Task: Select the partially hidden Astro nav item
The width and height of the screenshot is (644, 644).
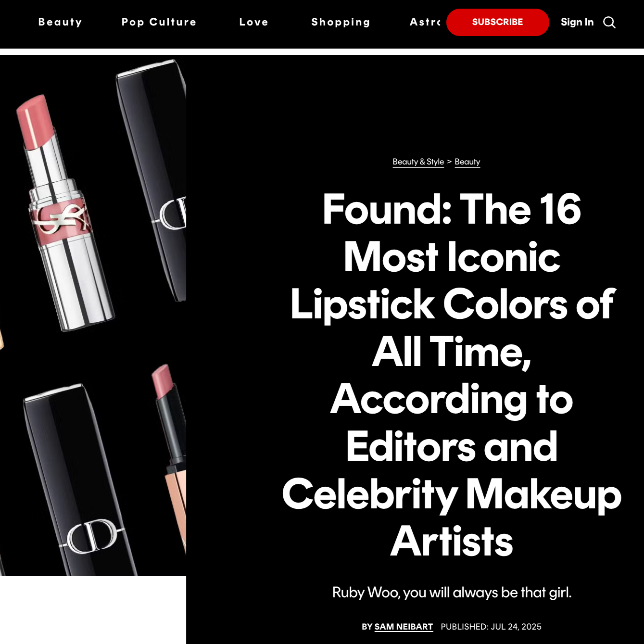Action: (x=425, y=22)
